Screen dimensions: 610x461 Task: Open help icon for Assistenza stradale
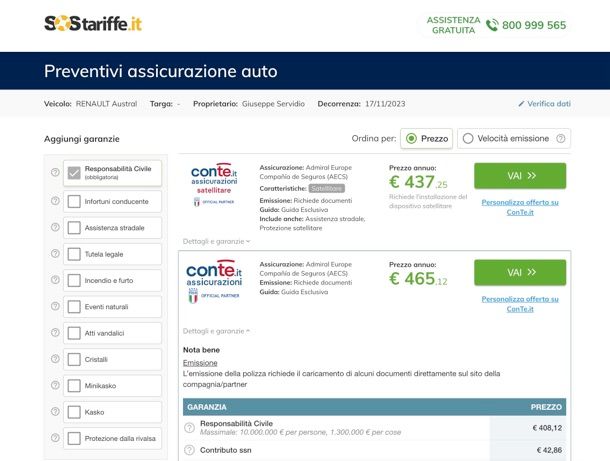(x=55, y=227)
